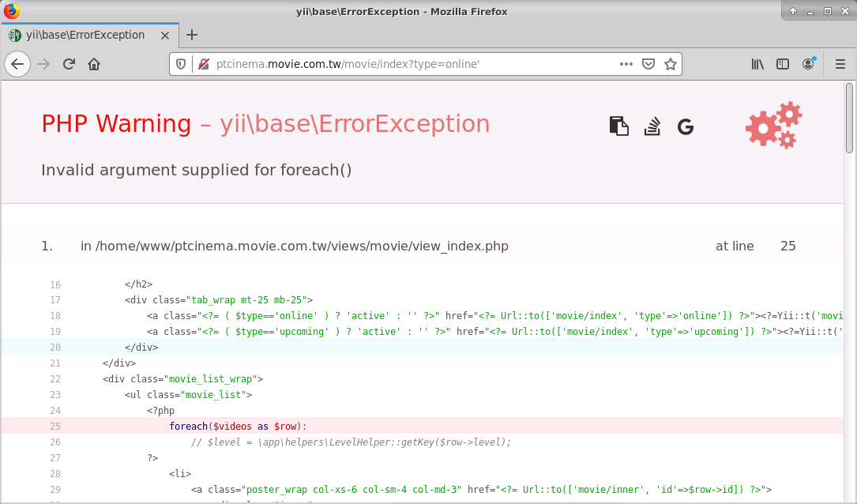The height and width of the screenshot is (504, 857).
Task: Click line 22 movie_list_wrap div code
Action: [182, 379]
